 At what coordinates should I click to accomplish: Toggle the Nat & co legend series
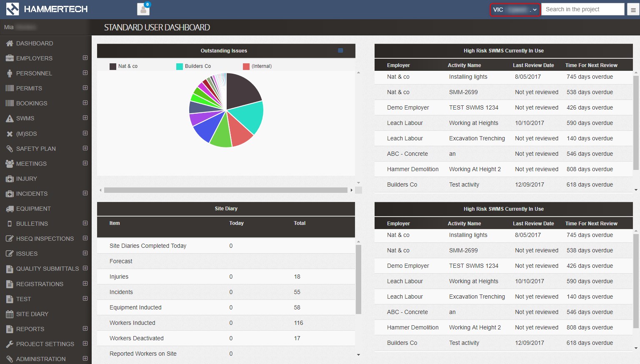point(124,66)
